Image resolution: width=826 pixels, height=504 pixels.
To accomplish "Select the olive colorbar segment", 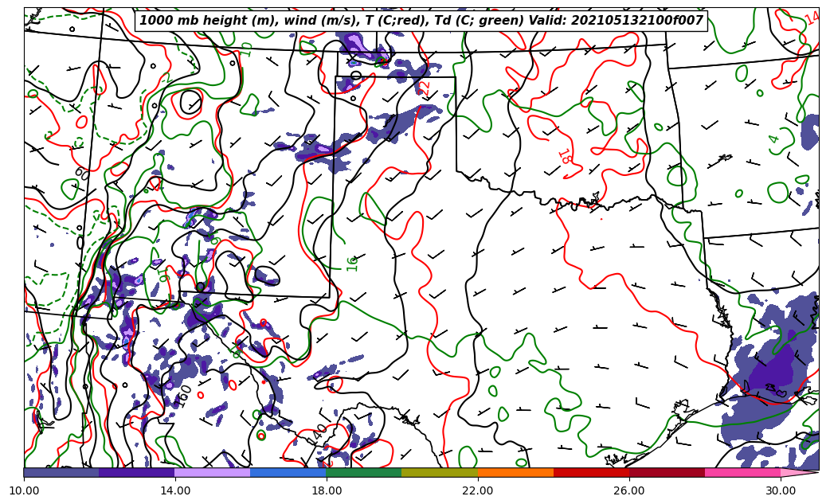I will click(x=439, y=472).
